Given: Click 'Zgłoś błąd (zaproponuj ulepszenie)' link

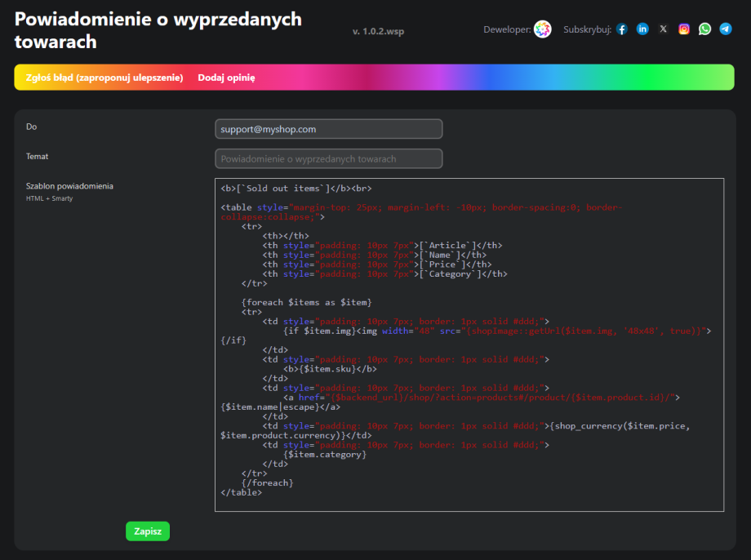Looking at the screenshot, I should [x=104, y=78].
